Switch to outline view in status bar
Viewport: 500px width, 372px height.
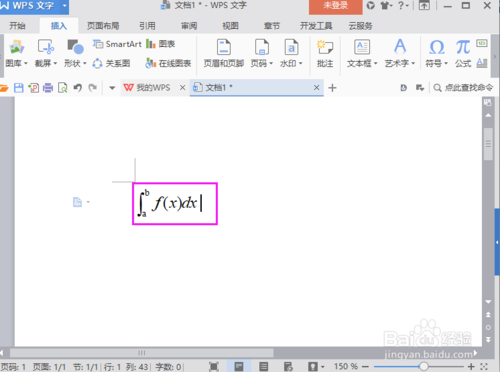coord(264,367)
